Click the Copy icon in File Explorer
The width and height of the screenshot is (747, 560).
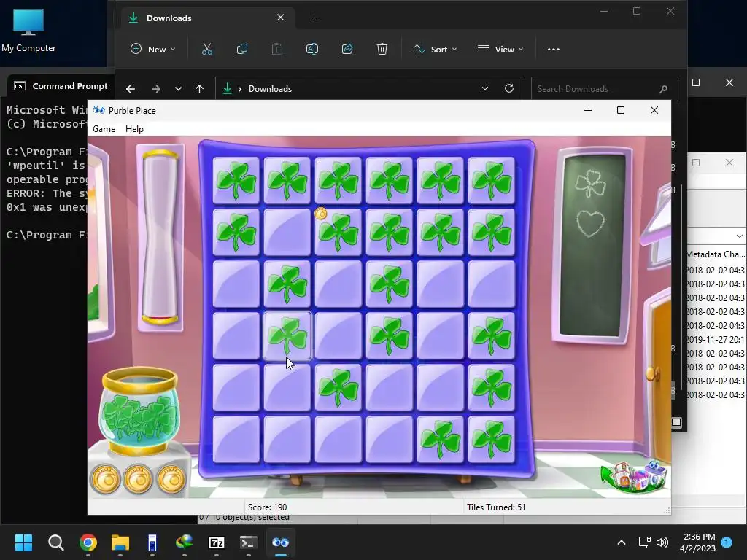242,49
